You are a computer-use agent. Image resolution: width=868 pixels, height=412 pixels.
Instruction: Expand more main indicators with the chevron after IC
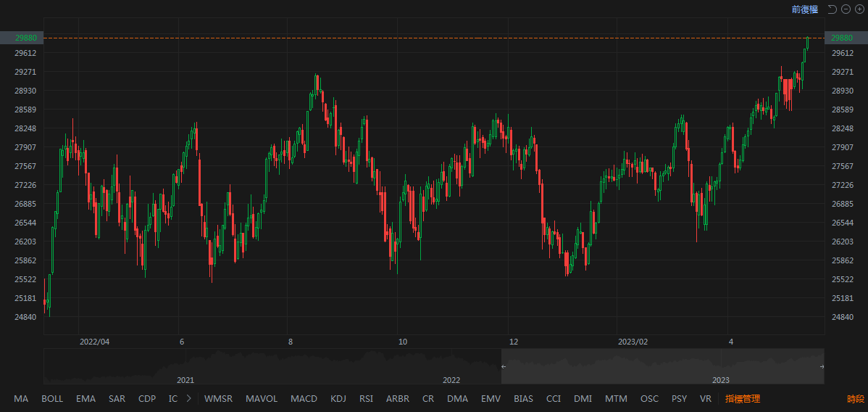click(189, 398)
